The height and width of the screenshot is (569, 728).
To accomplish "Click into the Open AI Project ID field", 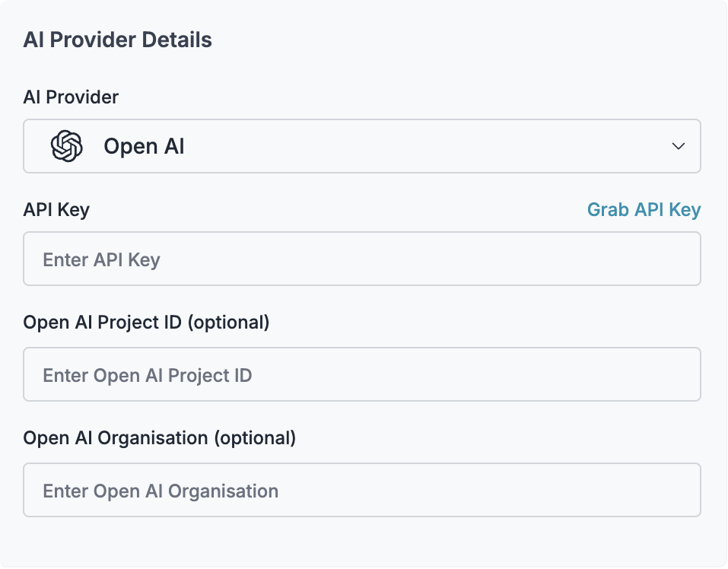I will [361, 374].
